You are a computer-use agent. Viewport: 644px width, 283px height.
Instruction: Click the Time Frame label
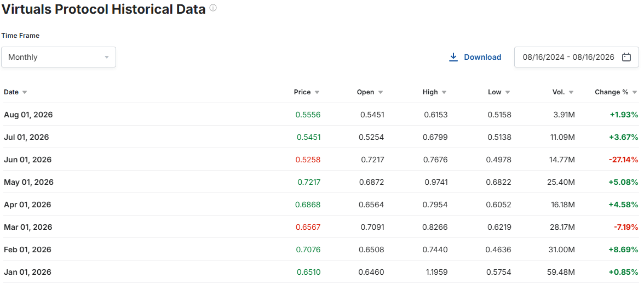point(21,36)
